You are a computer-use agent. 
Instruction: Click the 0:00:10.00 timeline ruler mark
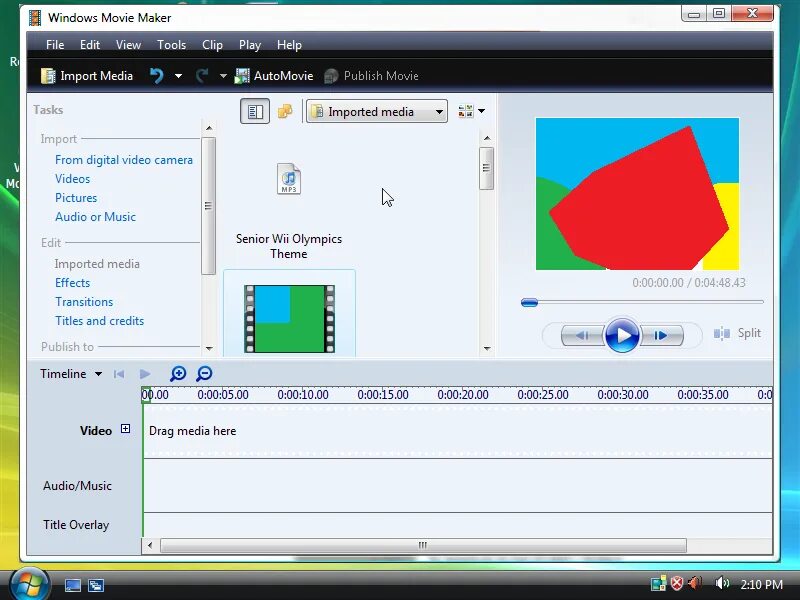coord(303,394)
